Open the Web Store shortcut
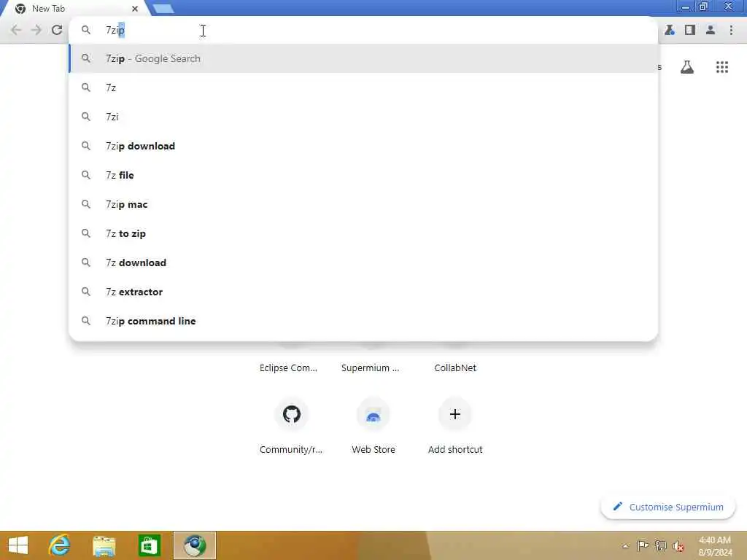Viewport: 747px width, 560px height. 373,414
